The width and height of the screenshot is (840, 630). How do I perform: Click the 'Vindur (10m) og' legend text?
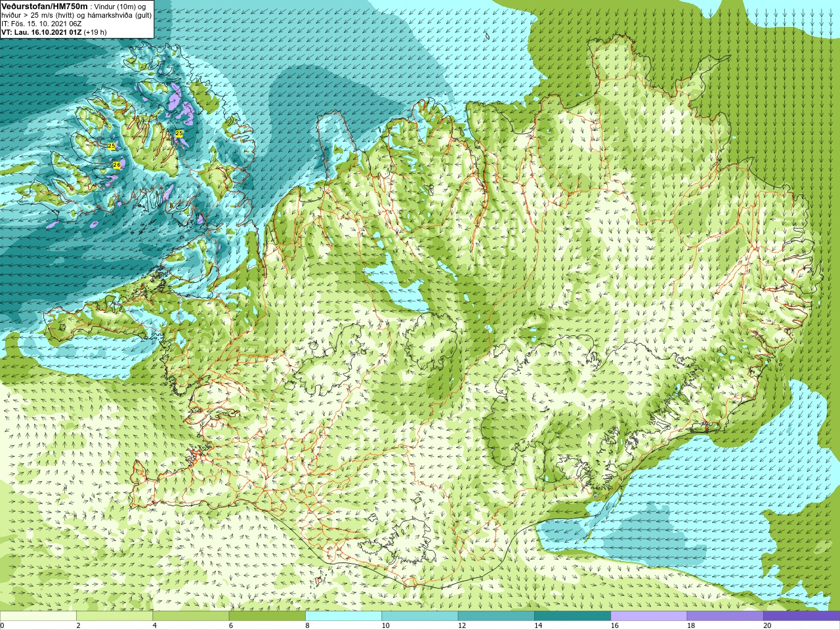click(x=120, y=7)
